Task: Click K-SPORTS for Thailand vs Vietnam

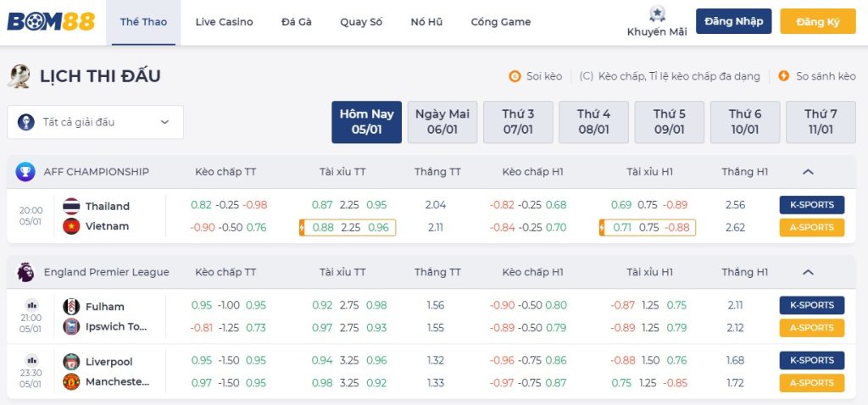Action: tap(812, 205)
